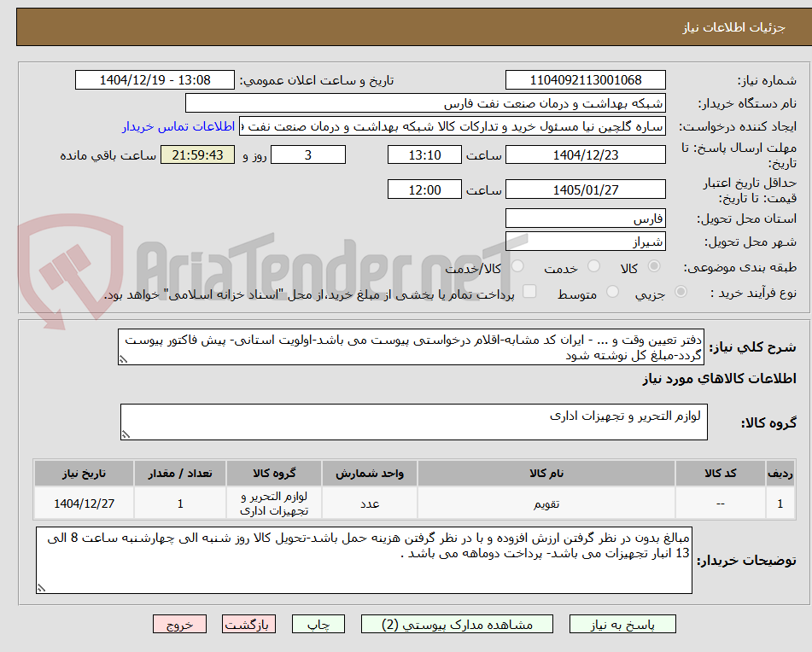The height and width of the screenshot is (652, 812).
Task: Click the کد کالا column header
Action: tap(720, 474)
